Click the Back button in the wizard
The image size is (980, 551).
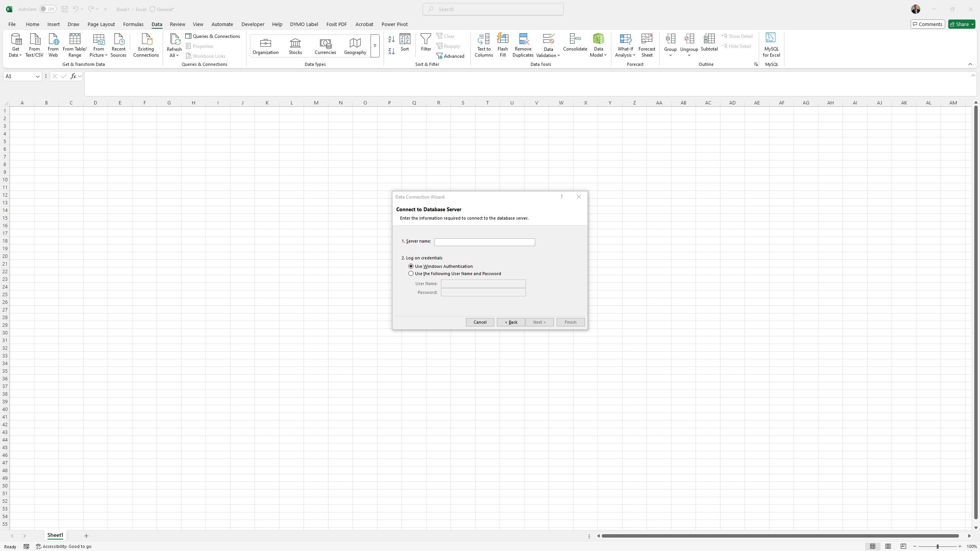(x=511, y=322)
